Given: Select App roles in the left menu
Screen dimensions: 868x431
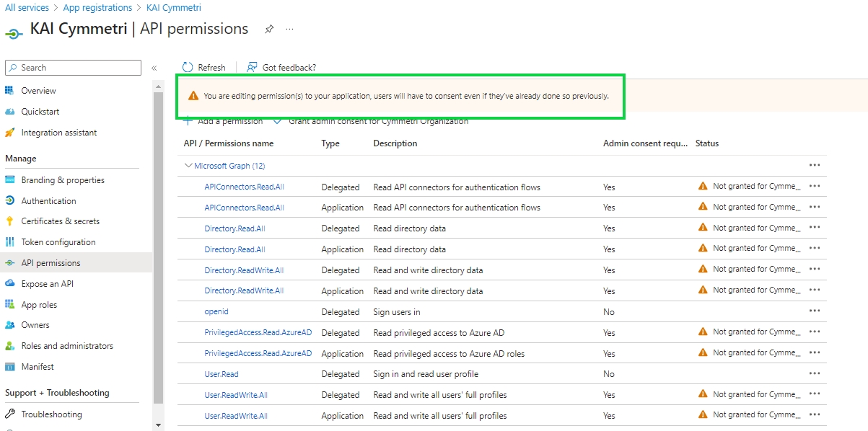Looking at the screenshot, I should (x=39, y=305).
